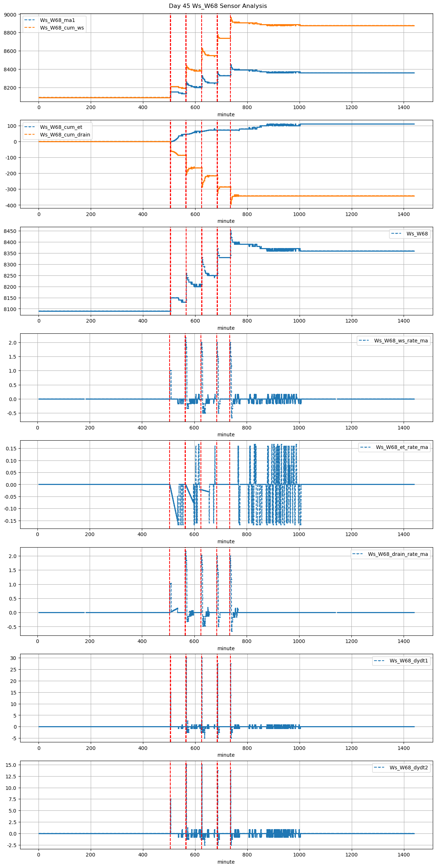Select the Ws_W68_ma1 legend entry
The width and height of the screenshot is (436, 868).
click(x=57, y=20)
